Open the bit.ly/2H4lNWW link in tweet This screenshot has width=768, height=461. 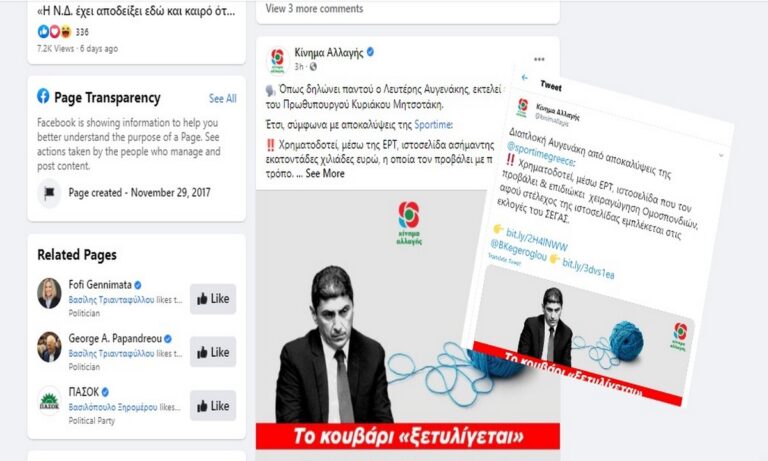536,240
